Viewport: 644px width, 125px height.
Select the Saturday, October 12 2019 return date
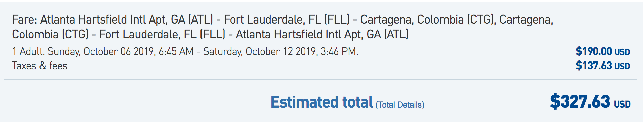260,51
